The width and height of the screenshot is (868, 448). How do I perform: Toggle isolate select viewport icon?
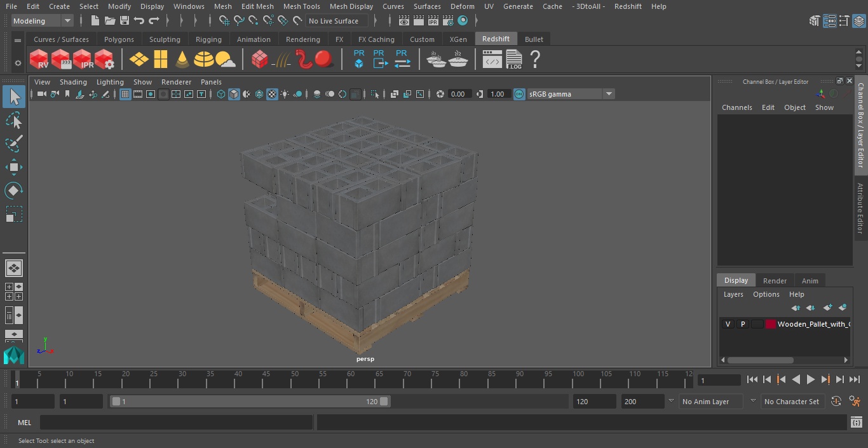click(x=376, y=94)
